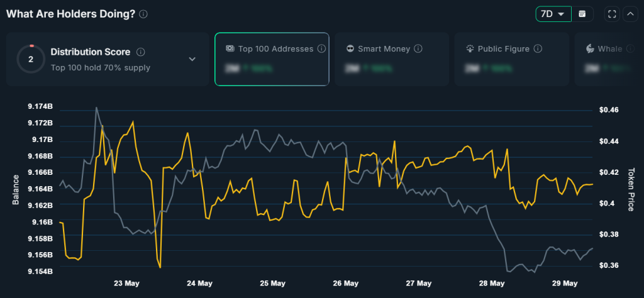Click the Distribution Score circular gauge
Screen dimensions: 644x298
[x=31, y=59]
